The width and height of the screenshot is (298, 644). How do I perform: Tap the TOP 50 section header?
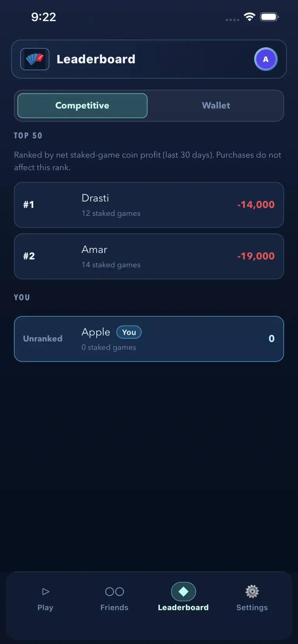28,135
